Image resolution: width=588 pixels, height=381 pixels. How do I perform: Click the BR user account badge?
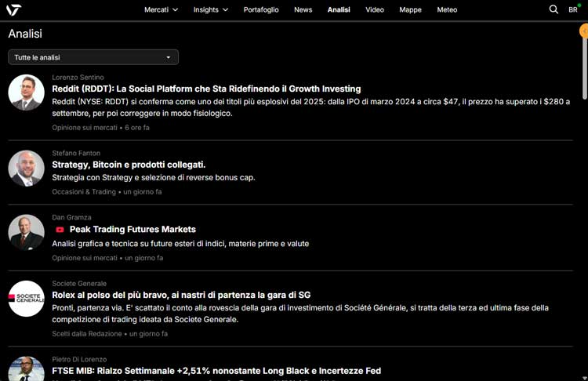(574, 9)
